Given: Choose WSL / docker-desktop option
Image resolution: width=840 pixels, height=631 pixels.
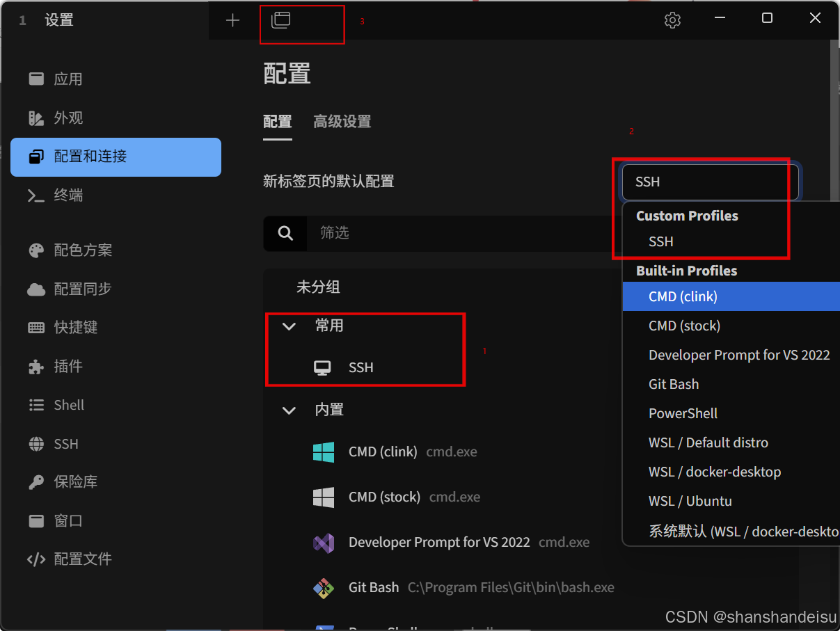Looking at the screenshot, I should pos(731,472).
